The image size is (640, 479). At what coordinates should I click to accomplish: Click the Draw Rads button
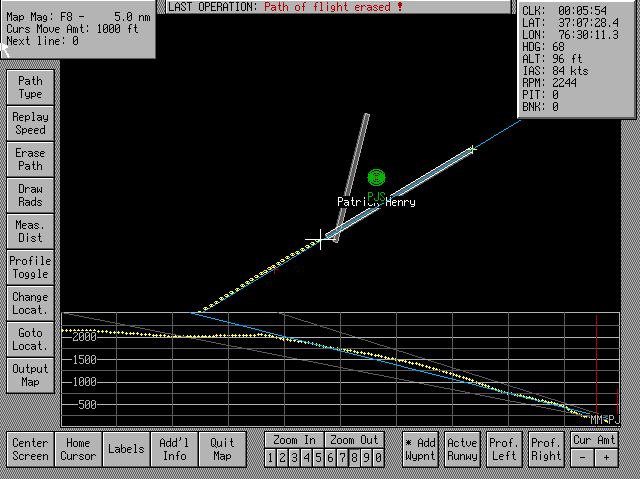(30, 195)
